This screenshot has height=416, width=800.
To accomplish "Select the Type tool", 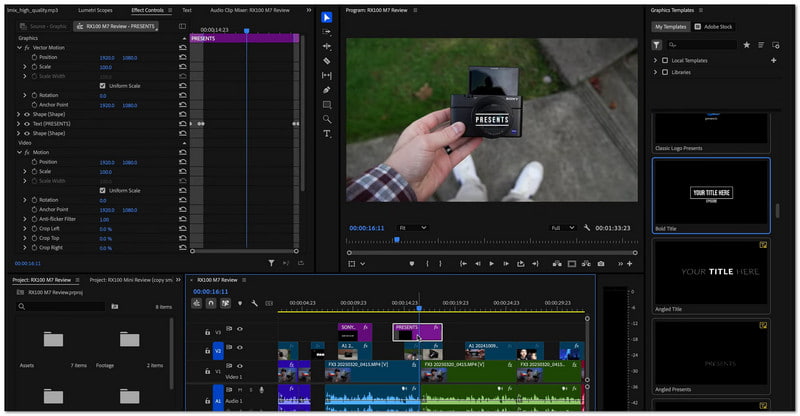I will click(327, 134).
